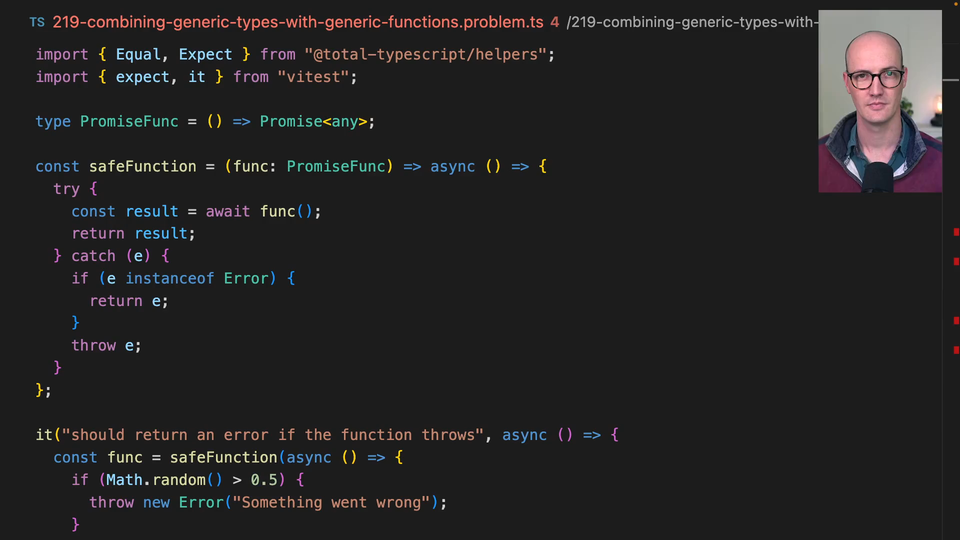Click the TS file icon on the tab
Image resolution: width=960 pixels, height=540 pixels.
(37, 22)
